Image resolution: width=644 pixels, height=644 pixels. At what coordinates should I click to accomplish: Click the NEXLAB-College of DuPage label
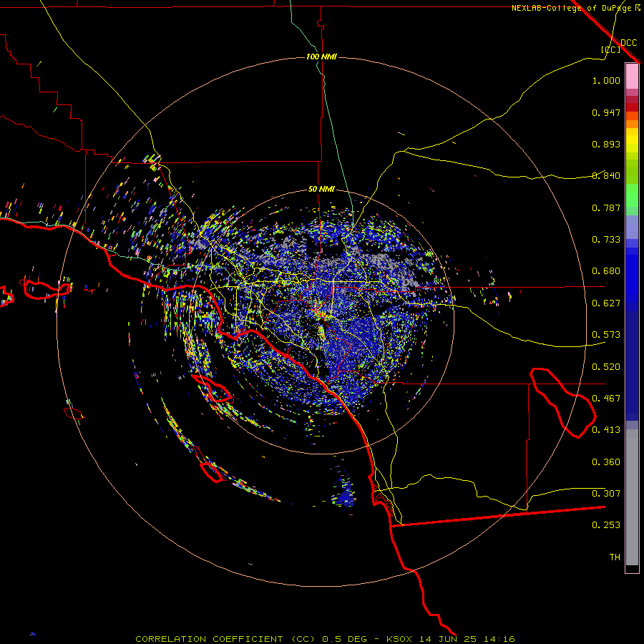[x=571, y=8]
